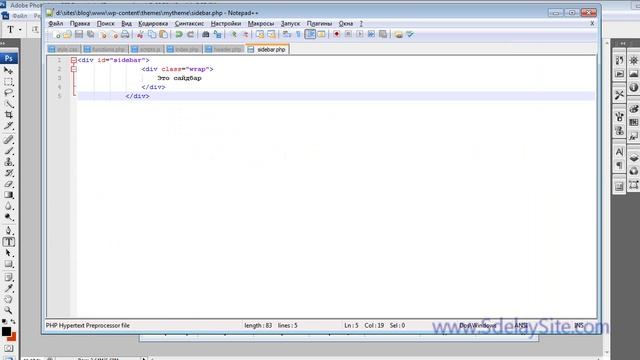Click the New file icon in Notepad++ toolbar

(x=57, y=35)
